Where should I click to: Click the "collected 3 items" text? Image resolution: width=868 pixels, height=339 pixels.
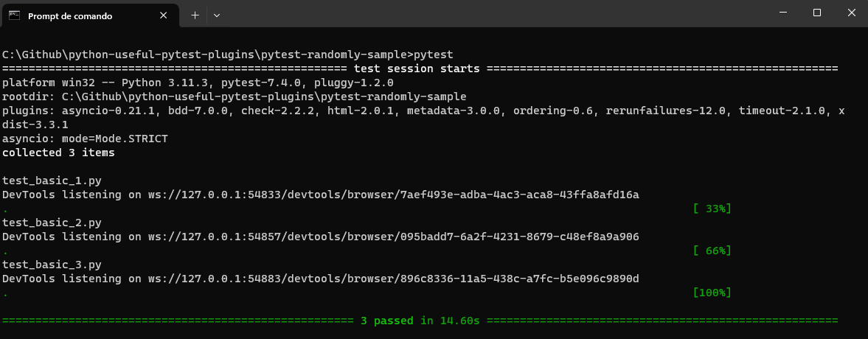click(x=58, y=153)
